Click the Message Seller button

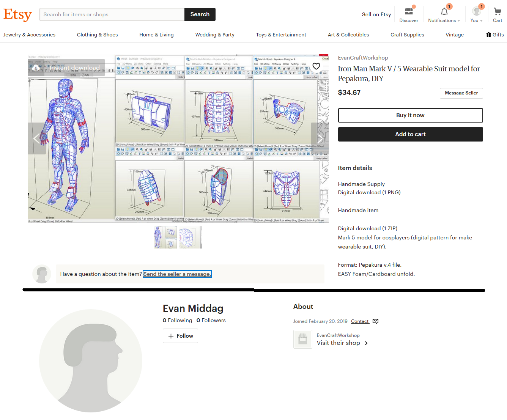pyautogui.click(x=461, y=93)
